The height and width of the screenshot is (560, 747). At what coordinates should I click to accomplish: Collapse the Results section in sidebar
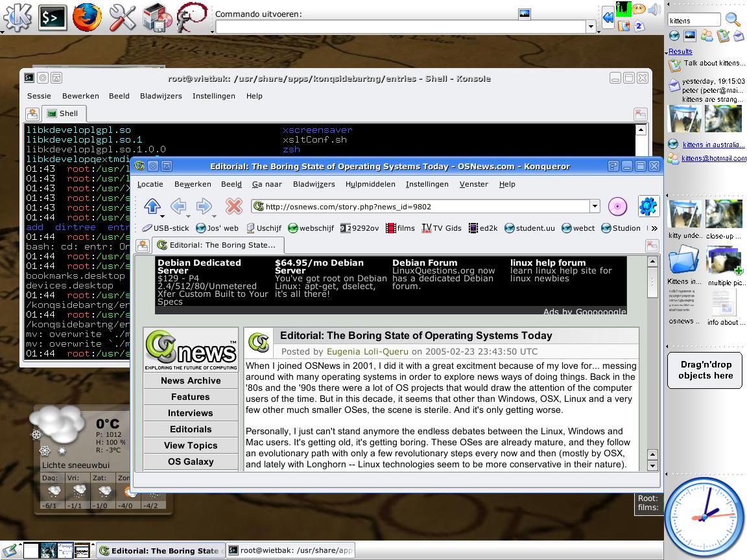[x=667, y=52]
